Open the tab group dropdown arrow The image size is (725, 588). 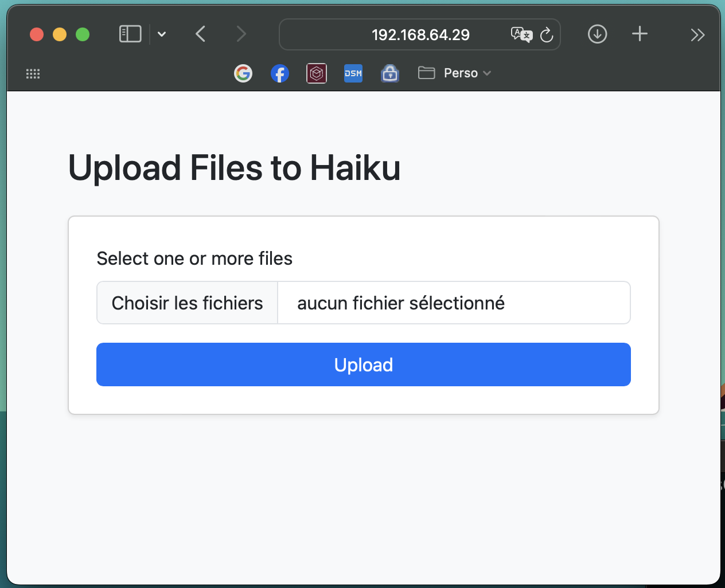(x=162, y=34)
